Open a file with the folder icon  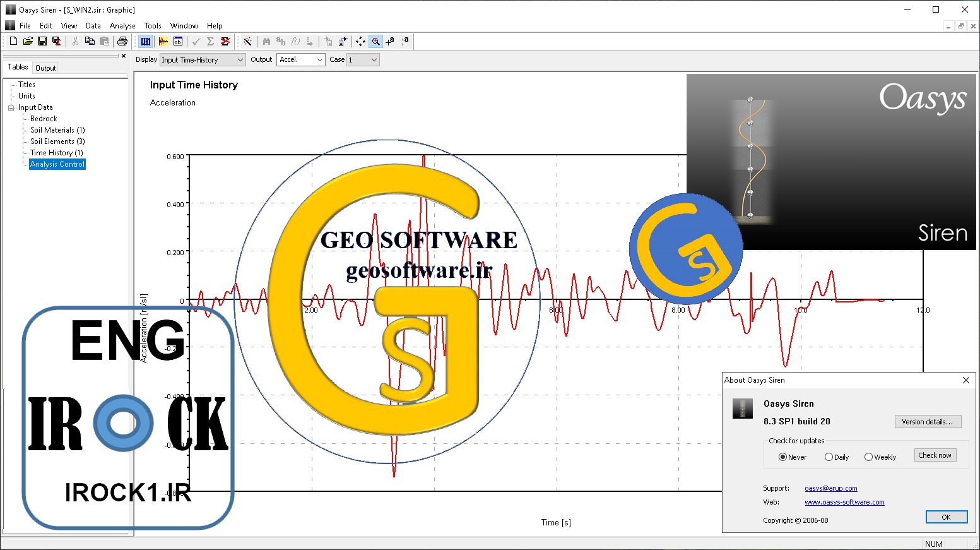28,41
